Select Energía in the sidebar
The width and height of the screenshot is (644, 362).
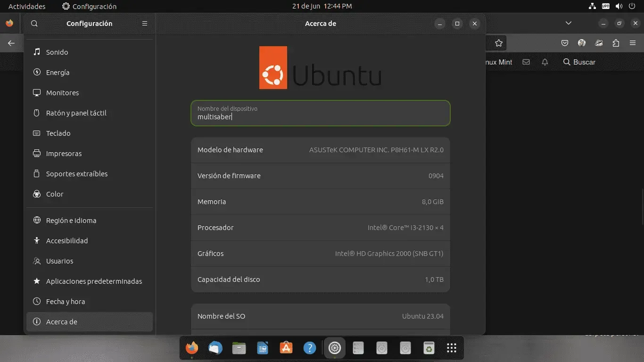tap(90, 73)
